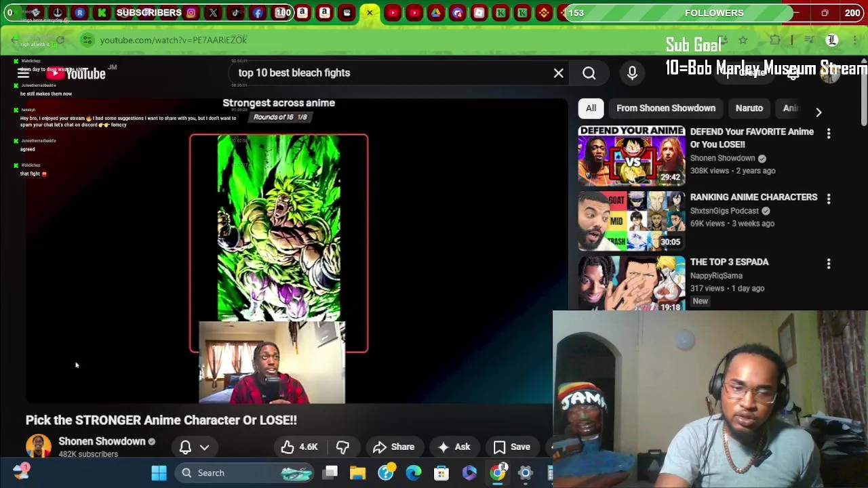The height and width of the screenshot is (488, 868).
Task: Open 'DEFEND Your FAVORITE Anime' video thumbnail
Action: pos(631,155)
